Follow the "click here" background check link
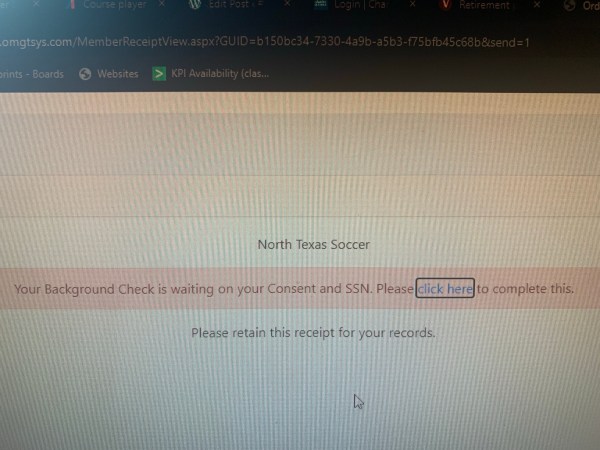This screenshot has height=450, width=600. 445,289
